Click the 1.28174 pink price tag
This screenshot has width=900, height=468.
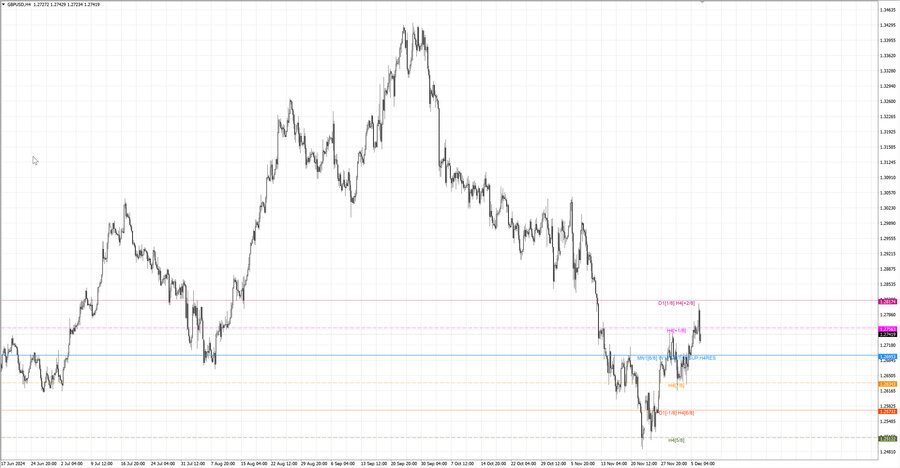[888, 301]
